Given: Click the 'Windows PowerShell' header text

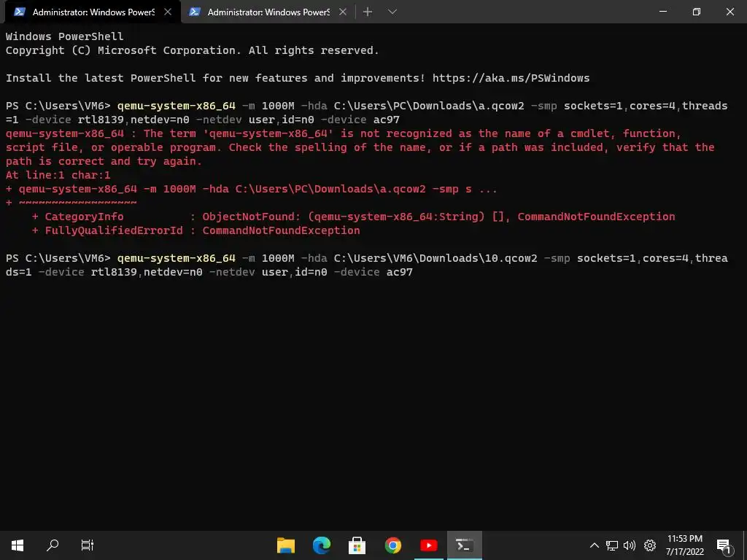Looking at the screenshot, I should click(64, 36).
